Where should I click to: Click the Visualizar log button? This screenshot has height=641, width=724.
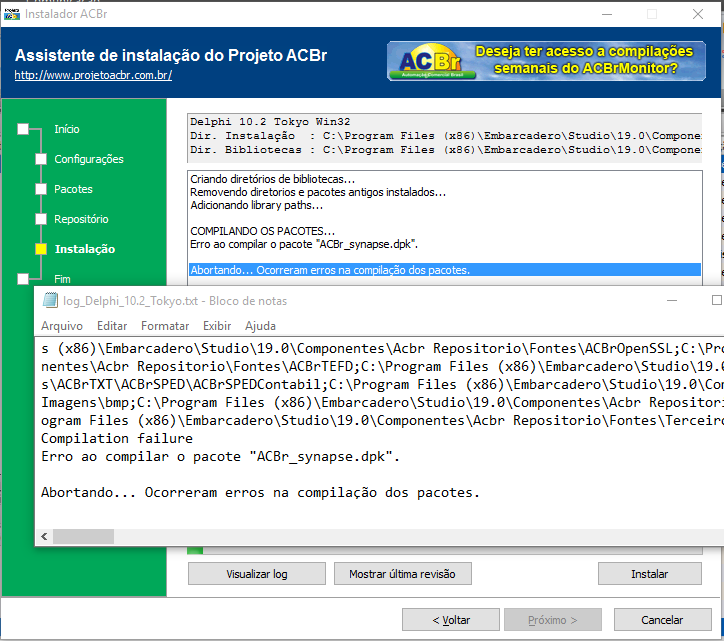click(257, 574)
